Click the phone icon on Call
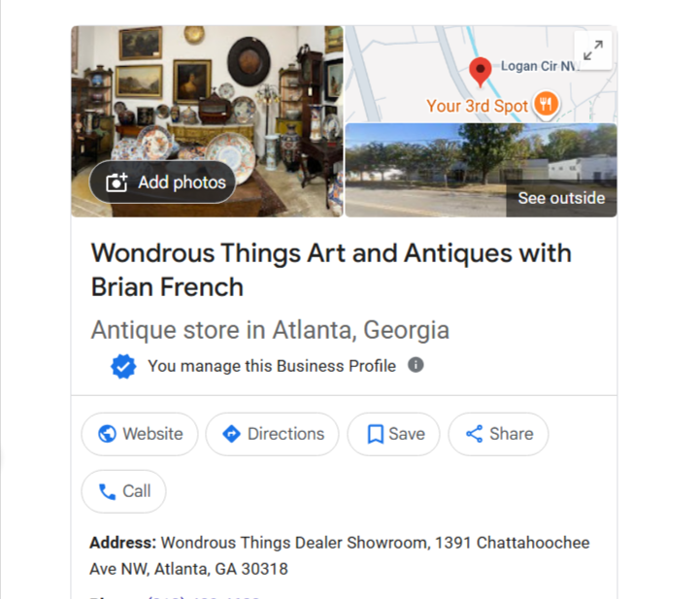This screenshot has height=599, width=700. pyautogui.click(x=107, y=491)
